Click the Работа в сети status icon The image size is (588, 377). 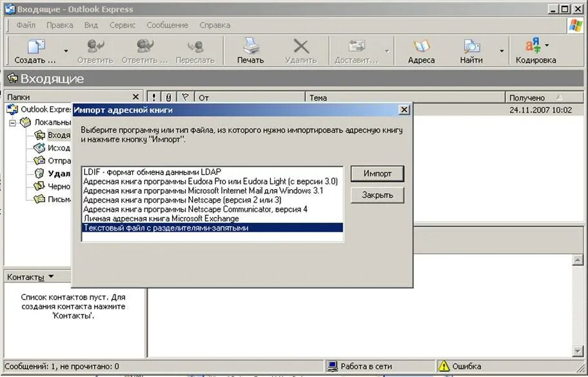pyautogui.click(x=332, y=366)
